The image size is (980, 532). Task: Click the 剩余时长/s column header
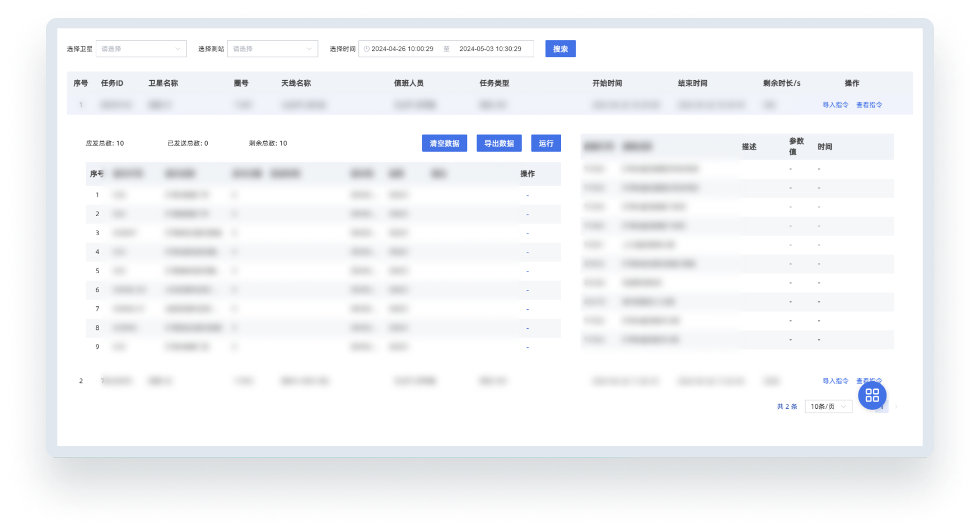pyautogui.click(x=782, y=83)
